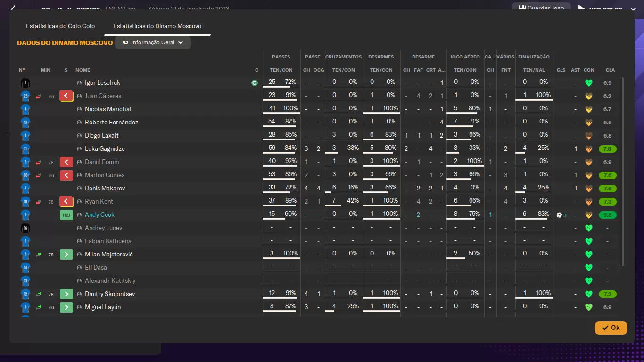Sort by passes TEN/CON column header
This screenshot has width=644, height=362.
[281, 70]
